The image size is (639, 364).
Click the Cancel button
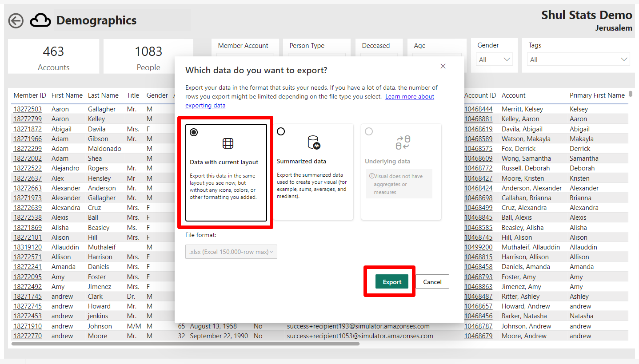click(431, 281)
